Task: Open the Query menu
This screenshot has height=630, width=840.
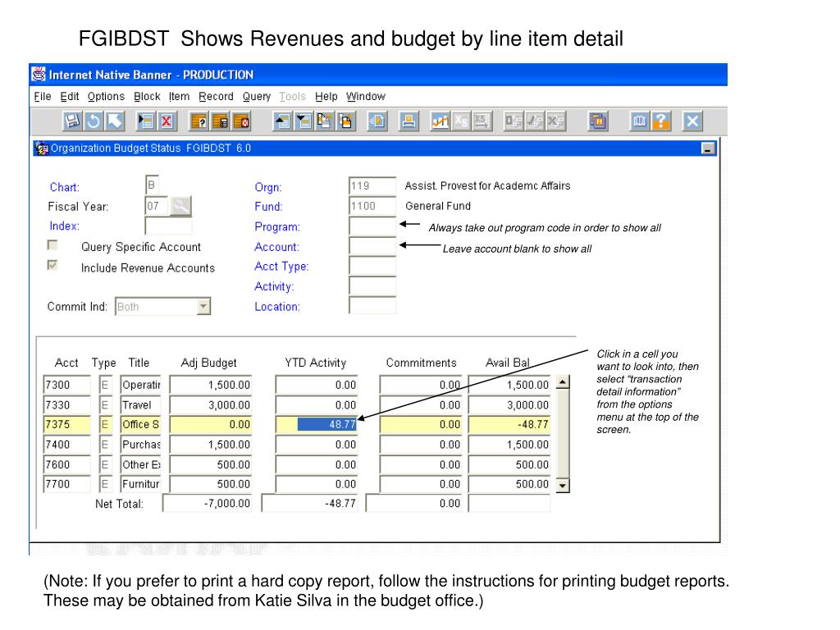Action: tap(257, 97)
